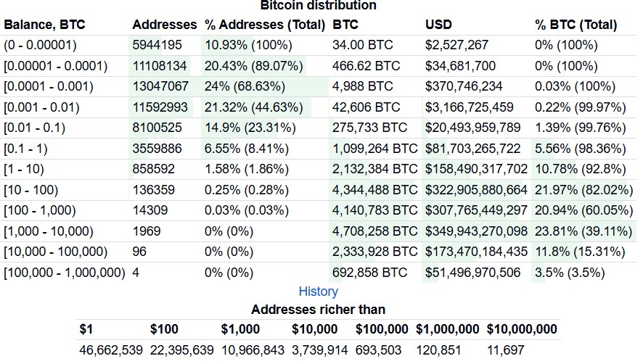Viewport: 643px width, 364px height.
Task: Select the 11,697 addresses value
Action: 505,350
